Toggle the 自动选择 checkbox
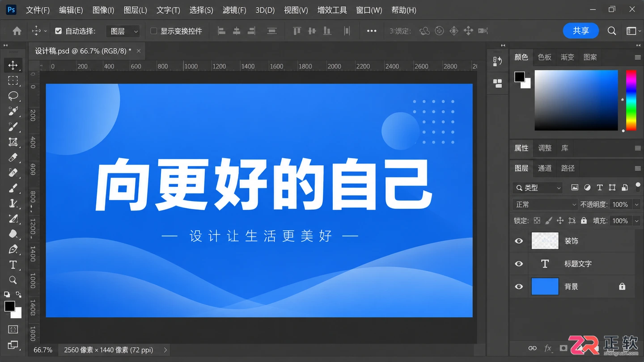The width and height of the screenshot is (644, 362). 58,31
